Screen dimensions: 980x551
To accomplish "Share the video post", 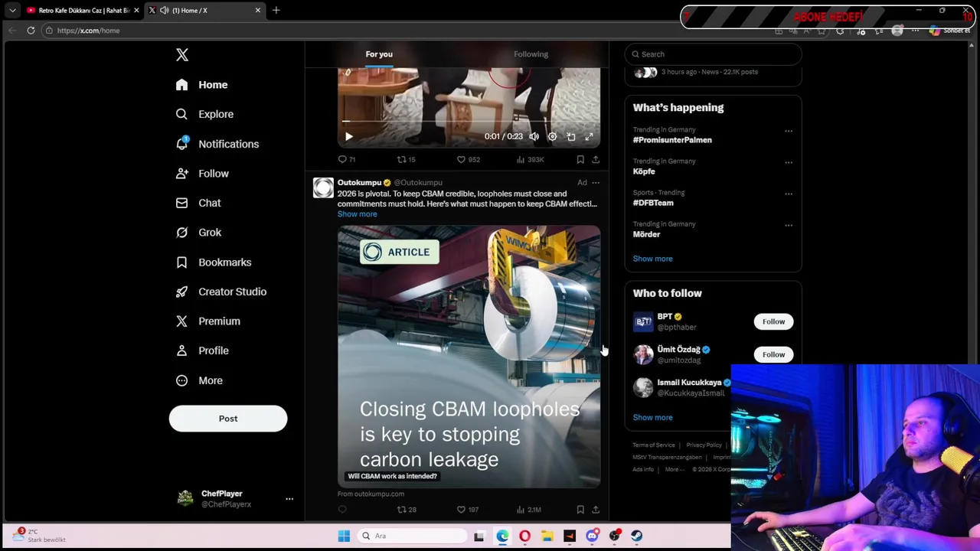I will click(596, 159).
